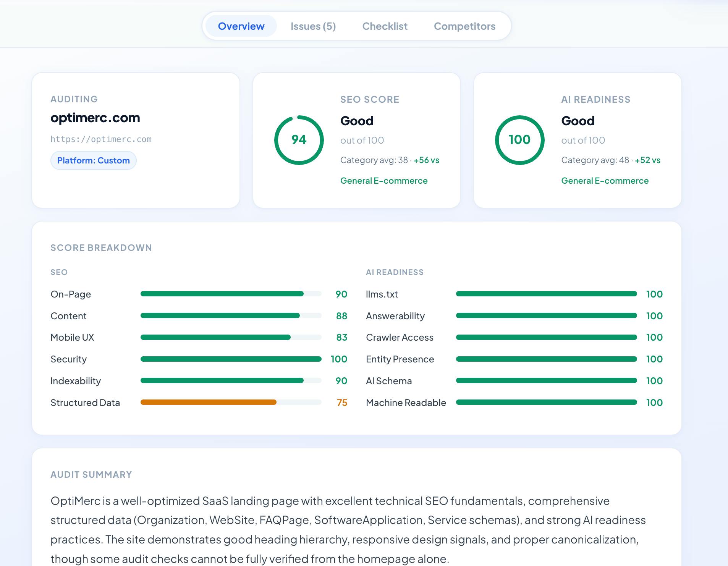The width and height of the screenshot is (728, 566).
Task: Click the Machine Readable progress bar
Action: tap(547, 402)
